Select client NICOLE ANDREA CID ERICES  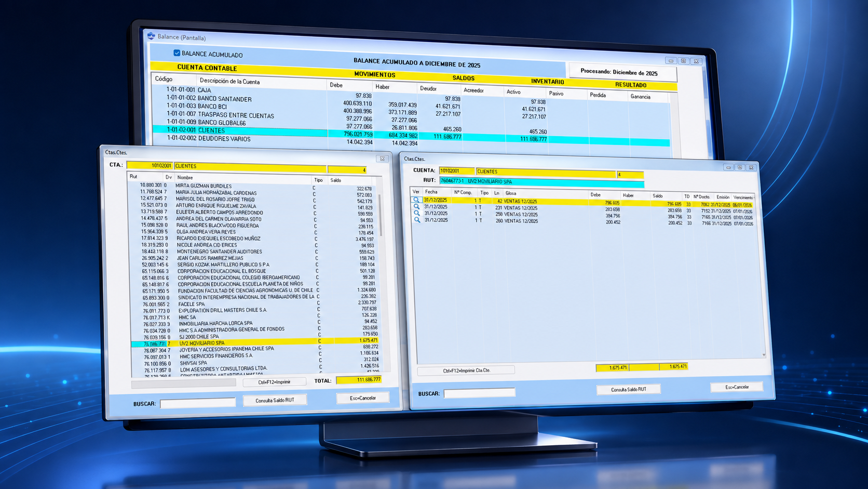254,245
